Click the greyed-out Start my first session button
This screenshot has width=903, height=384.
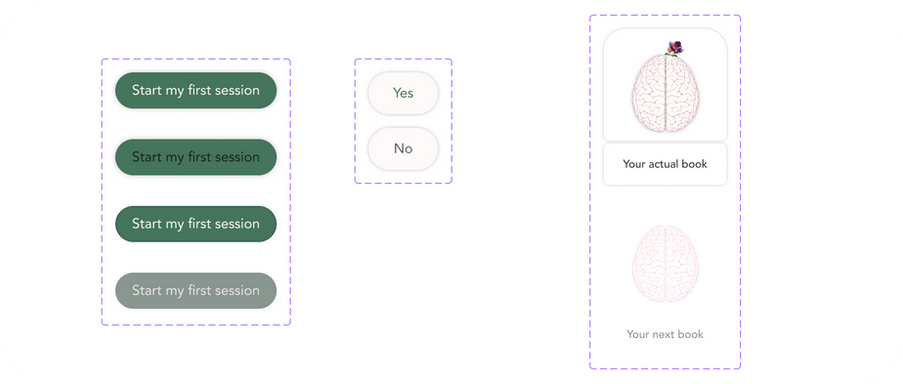point(196,291)
